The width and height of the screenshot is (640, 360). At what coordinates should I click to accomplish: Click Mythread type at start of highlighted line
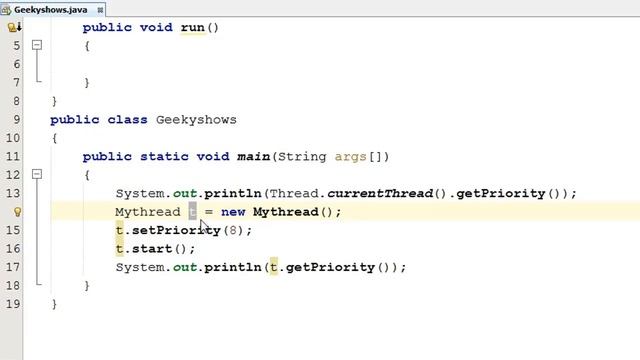148,212
